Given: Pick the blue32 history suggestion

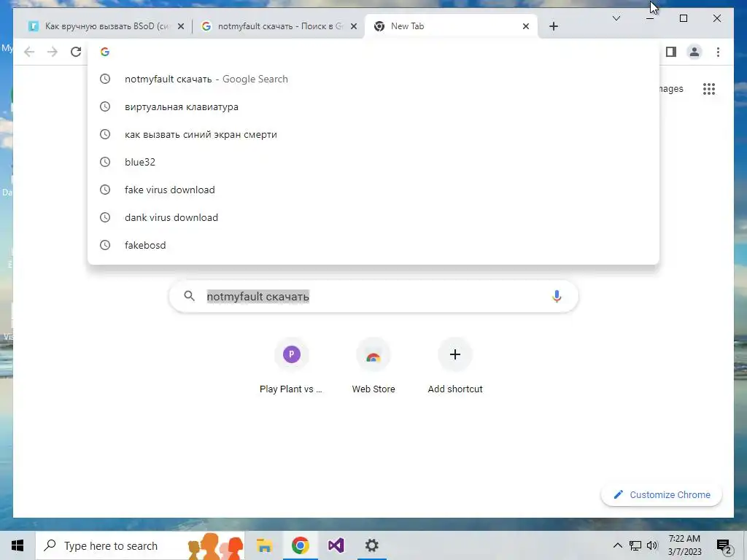Looking at the screenshot, I should [x=373, y=162].
